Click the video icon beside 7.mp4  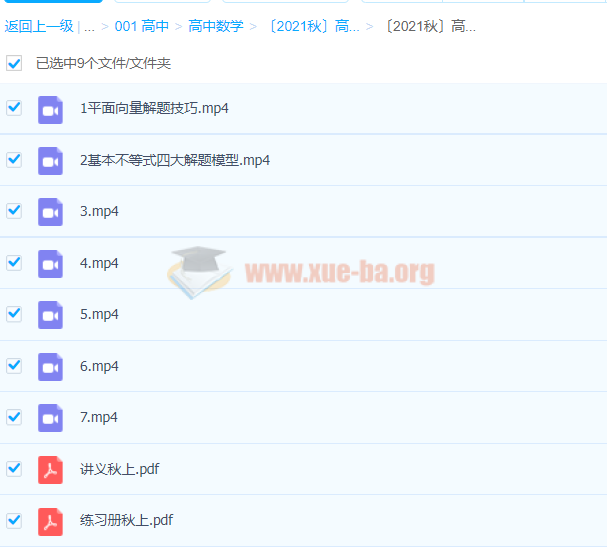[x=50, y=418]
